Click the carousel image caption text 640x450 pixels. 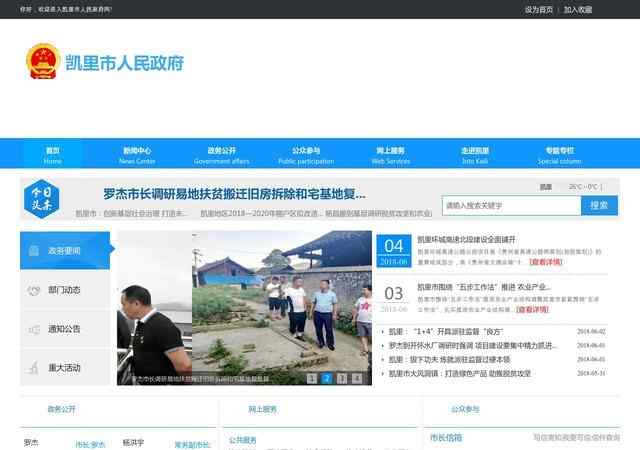pos(200,379)
